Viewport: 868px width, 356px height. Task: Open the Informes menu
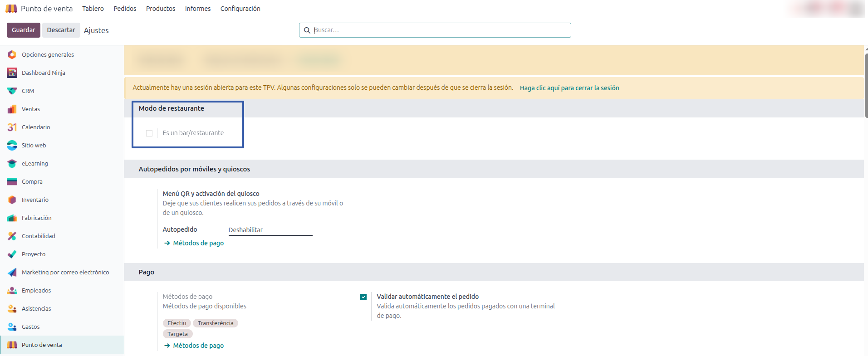coord(197,9)
